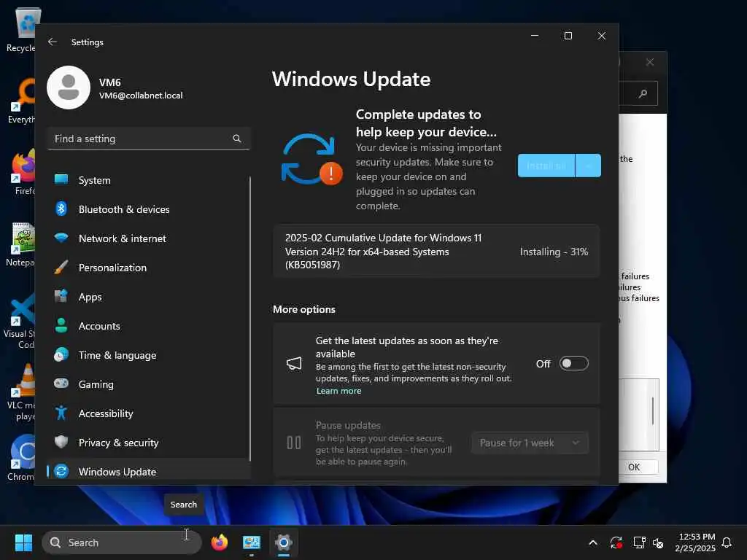The width and height of the screenshot is (747, 560).
Task: Click the Installing - 31% status
Action: click(554, 252)
